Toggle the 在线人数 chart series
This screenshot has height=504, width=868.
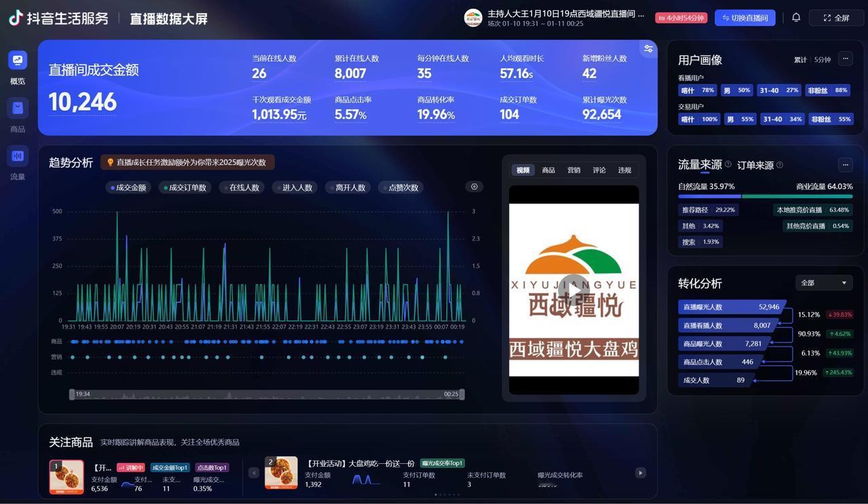pyautogui.click(x=242, y=187)
